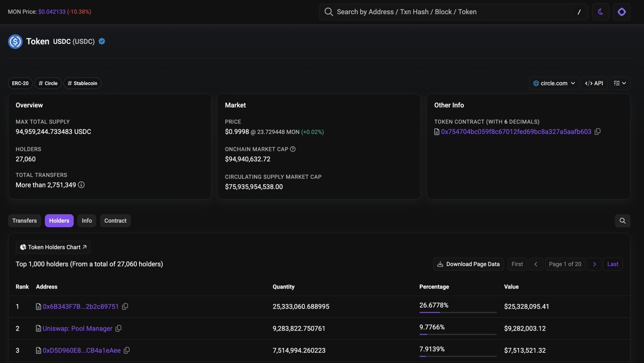
Task: Open the Contract tab
Action: 115,220
